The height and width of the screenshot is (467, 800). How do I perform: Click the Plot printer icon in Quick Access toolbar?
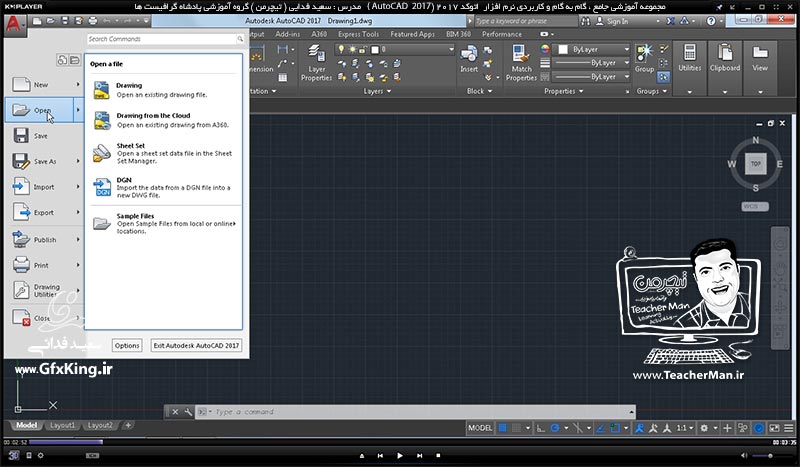(x=93, y=21)
